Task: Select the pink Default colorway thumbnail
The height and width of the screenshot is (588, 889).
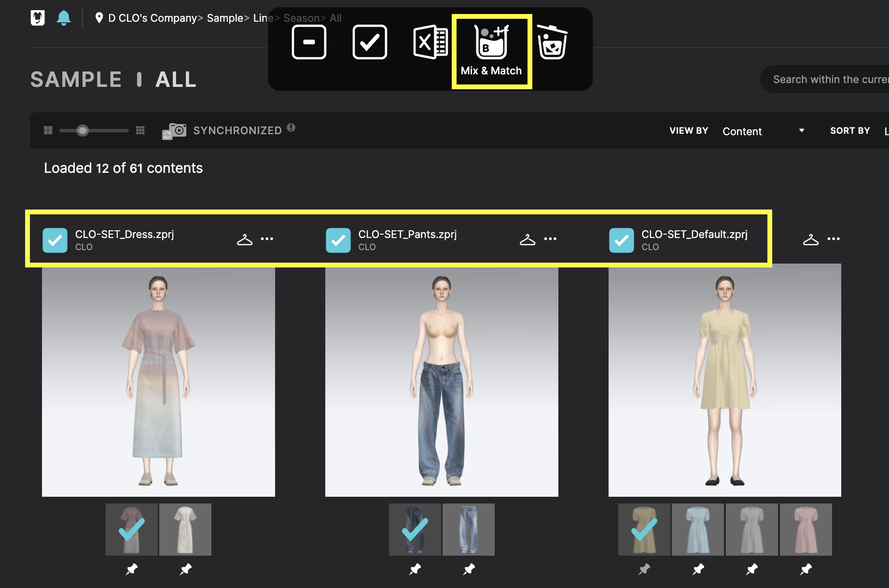Action: (806, 530)
